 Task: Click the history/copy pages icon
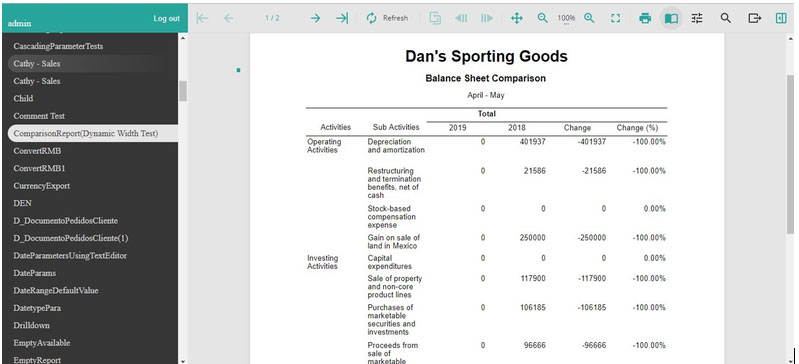[x=435, y=18]
